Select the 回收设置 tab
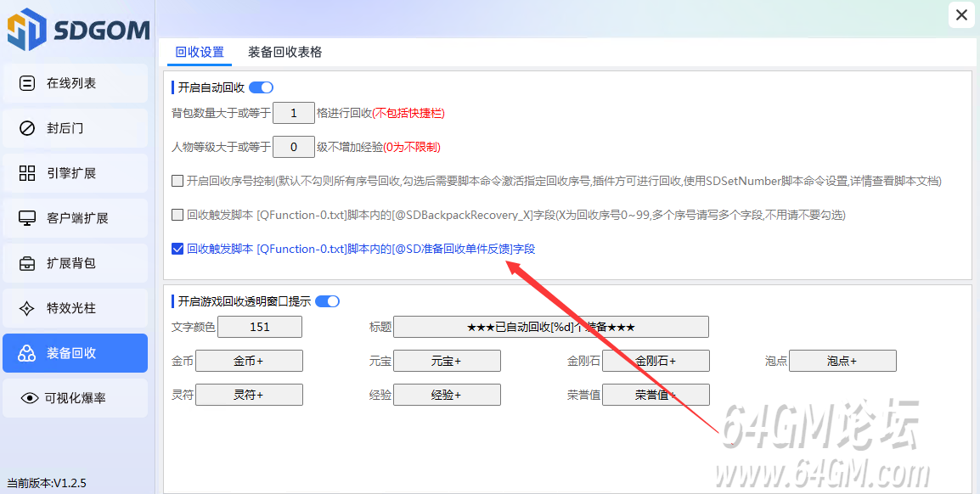The width and height of the screenshot is (980, 494). click(x=200, y=52)
